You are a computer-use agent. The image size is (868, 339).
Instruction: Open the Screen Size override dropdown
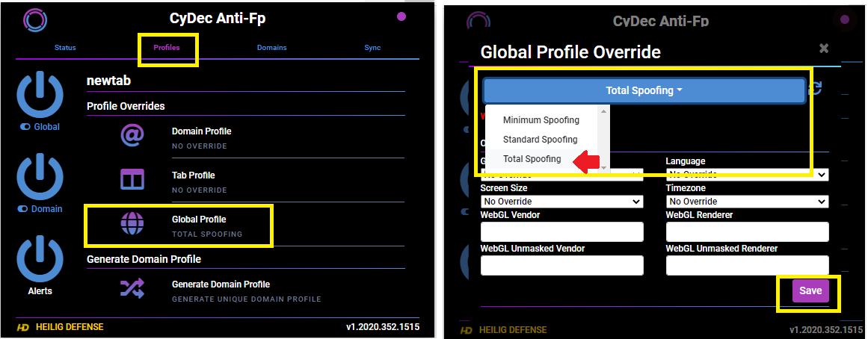(x=562, y=202)
